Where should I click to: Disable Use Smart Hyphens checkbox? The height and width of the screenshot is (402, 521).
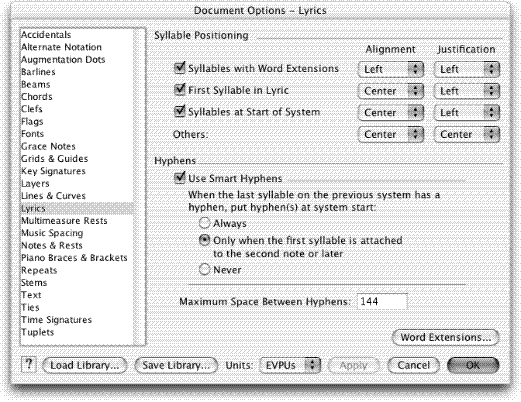(x=180, y=178)
